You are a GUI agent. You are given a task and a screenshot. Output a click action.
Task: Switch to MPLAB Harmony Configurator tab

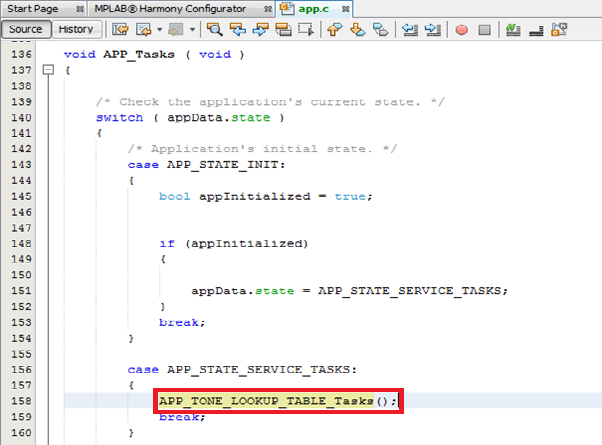178,8
